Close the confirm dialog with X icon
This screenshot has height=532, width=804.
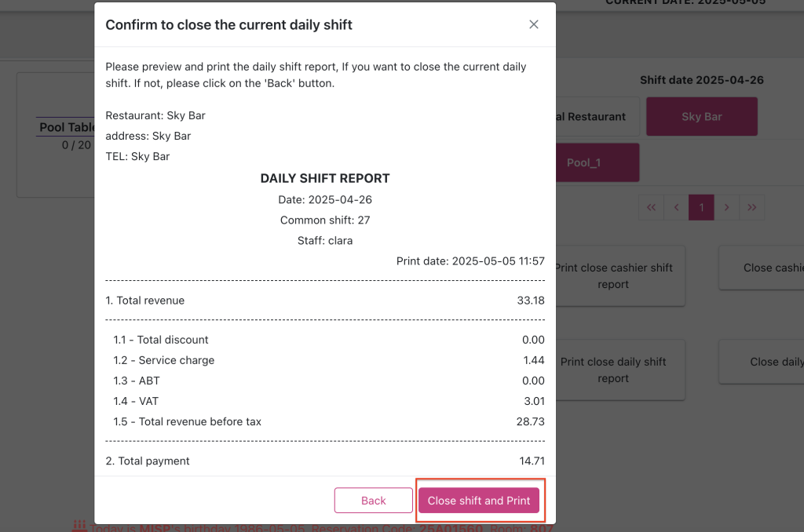(534, 24)
